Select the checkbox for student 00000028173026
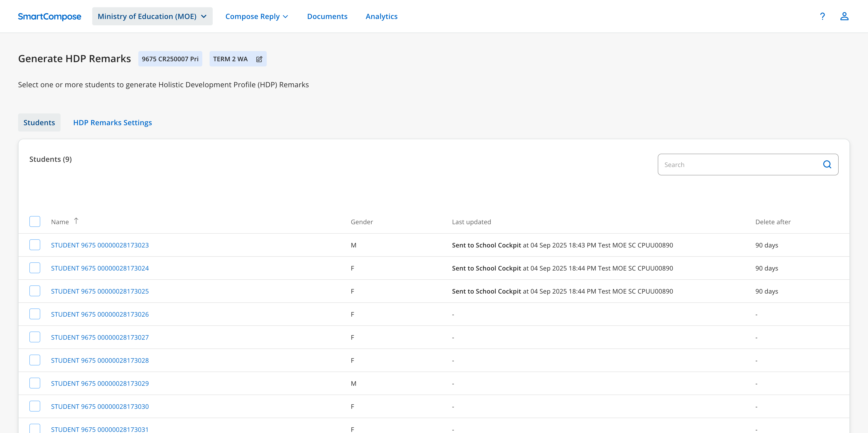 (x=35, y=314)
